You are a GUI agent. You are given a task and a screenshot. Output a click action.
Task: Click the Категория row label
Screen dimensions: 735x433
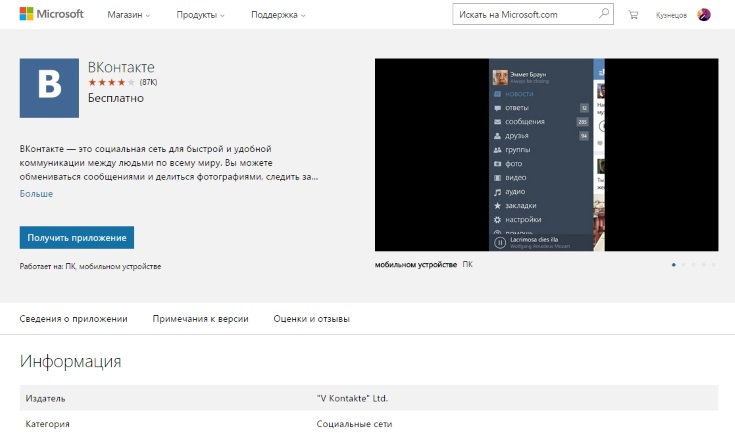[x=47, y=424]
